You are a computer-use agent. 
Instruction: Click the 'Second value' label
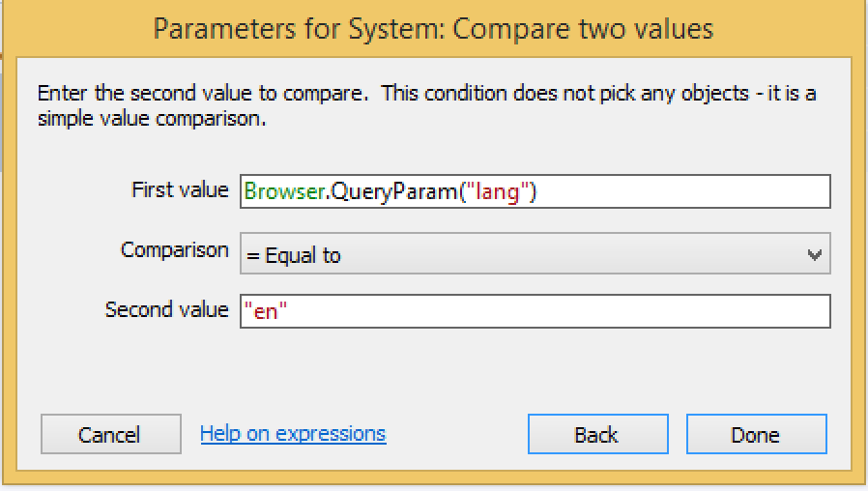(166, 310)
